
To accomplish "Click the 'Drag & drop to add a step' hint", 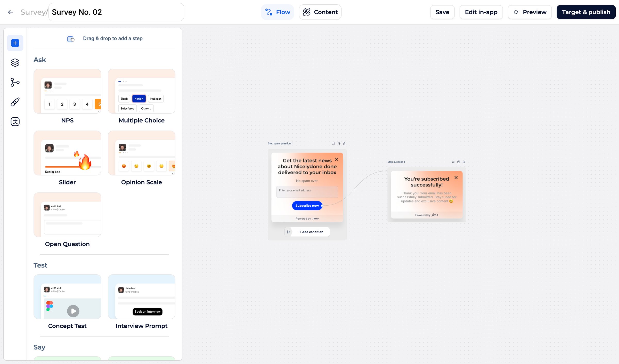I will (113, 38).
